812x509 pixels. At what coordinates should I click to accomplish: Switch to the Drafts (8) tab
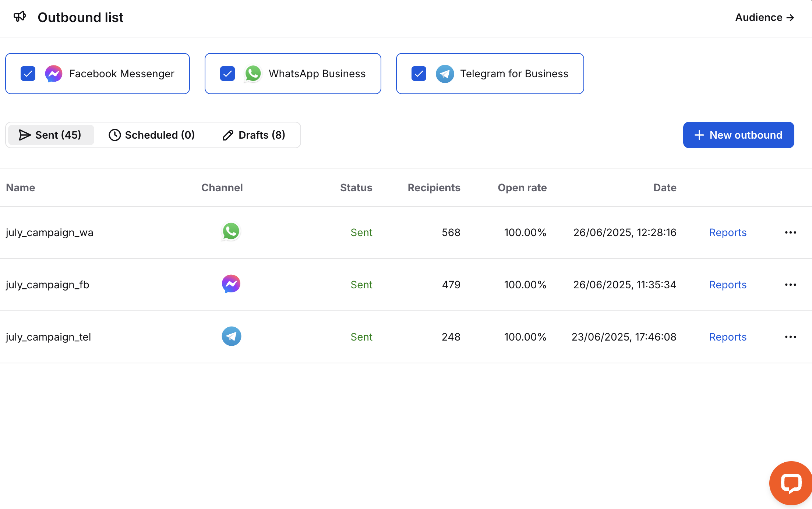pos(254,135)
